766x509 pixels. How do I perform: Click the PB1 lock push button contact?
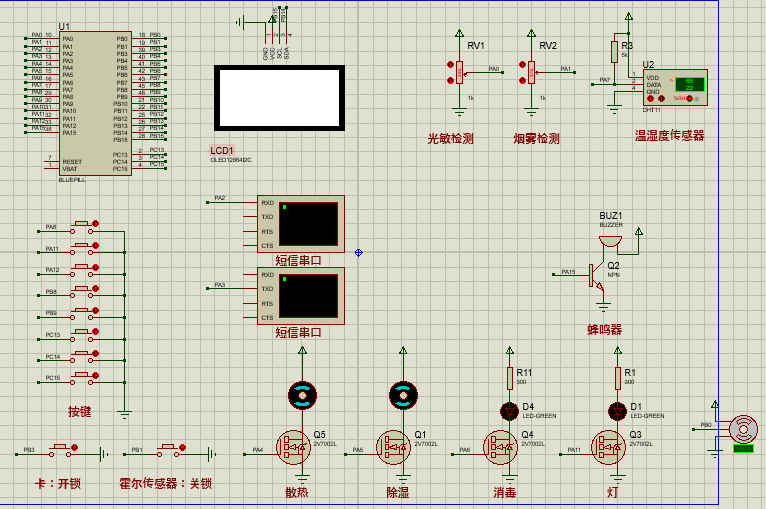(169, 451)
